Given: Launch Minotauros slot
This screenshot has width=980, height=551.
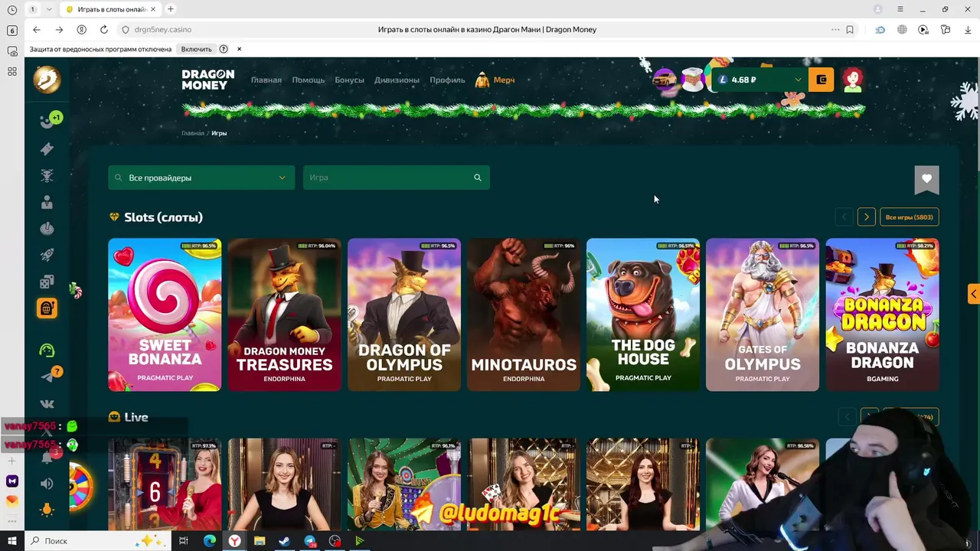Looking at the screenshot, I should tap(524, 315).
